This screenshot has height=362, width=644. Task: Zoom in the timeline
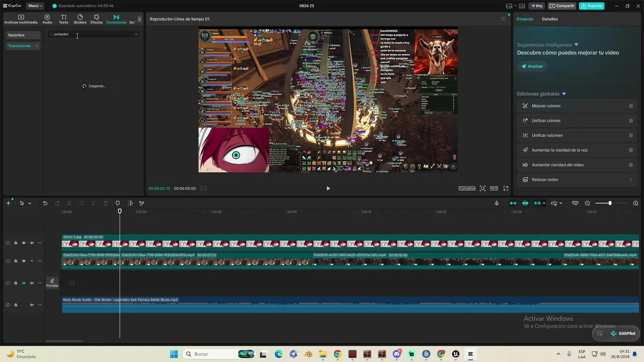635,203
